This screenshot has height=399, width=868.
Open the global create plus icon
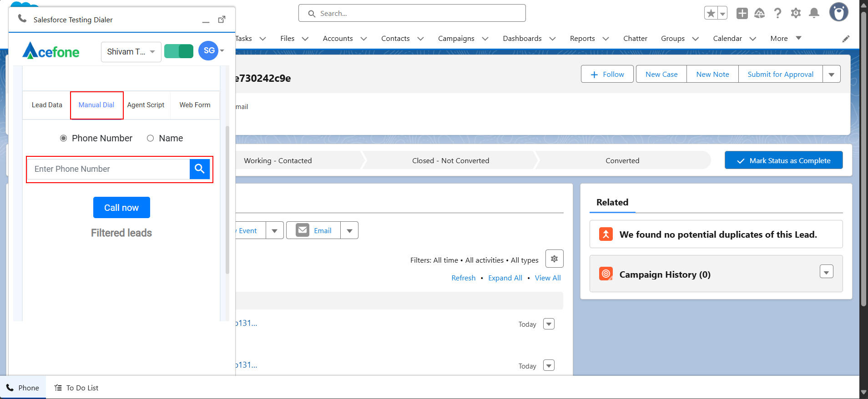point(742,13)
